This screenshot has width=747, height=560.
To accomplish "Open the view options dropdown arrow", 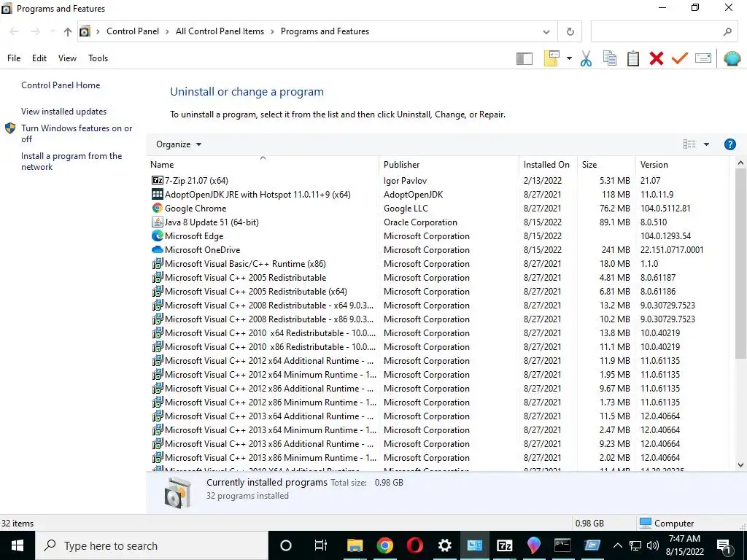I will coord(706,144).
